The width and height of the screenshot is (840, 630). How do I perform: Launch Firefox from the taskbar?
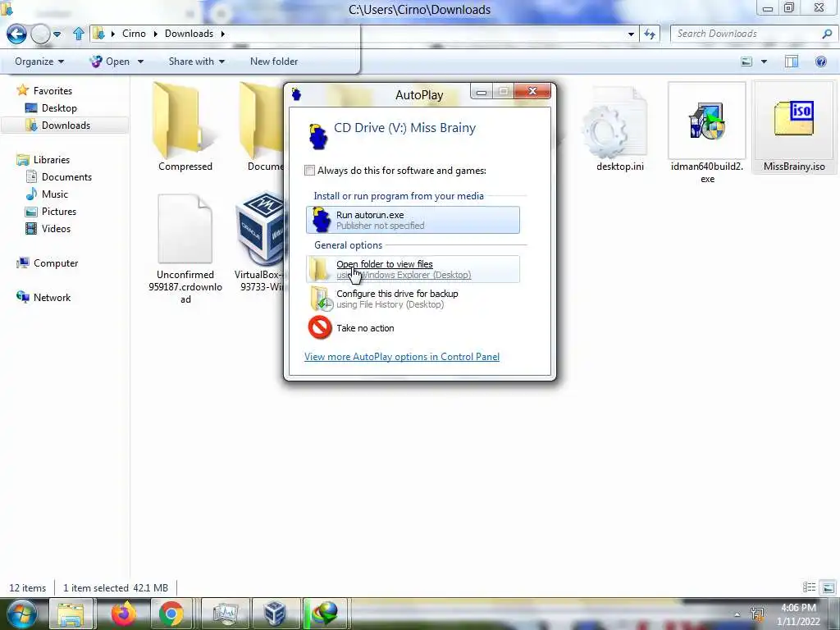point(123,614)
